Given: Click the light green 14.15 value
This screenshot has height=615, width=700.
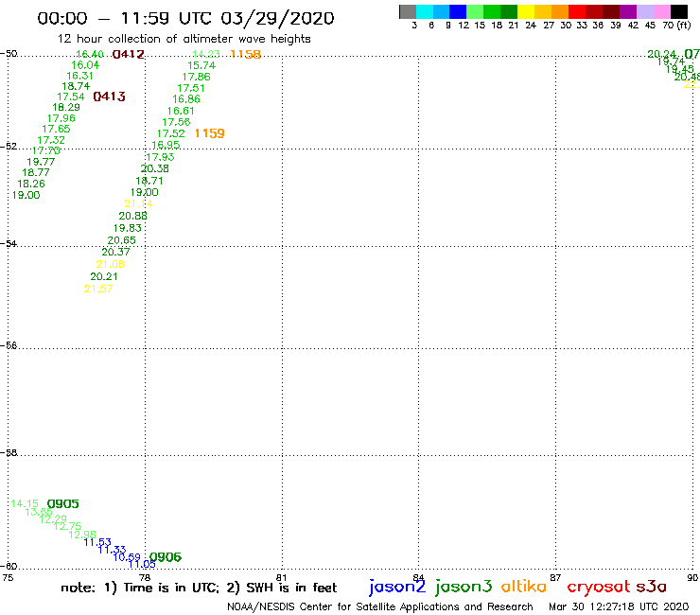Looking at the screenshot, I should [25, 503].
